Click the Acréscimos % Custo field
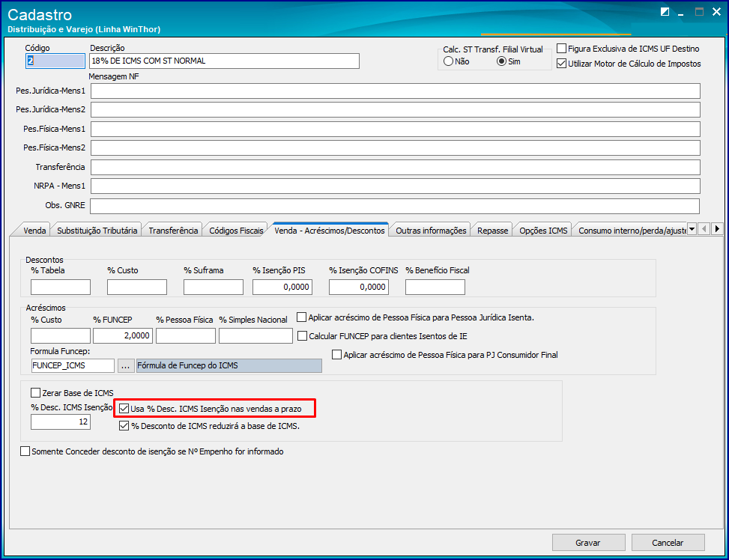 coord(61,335)
